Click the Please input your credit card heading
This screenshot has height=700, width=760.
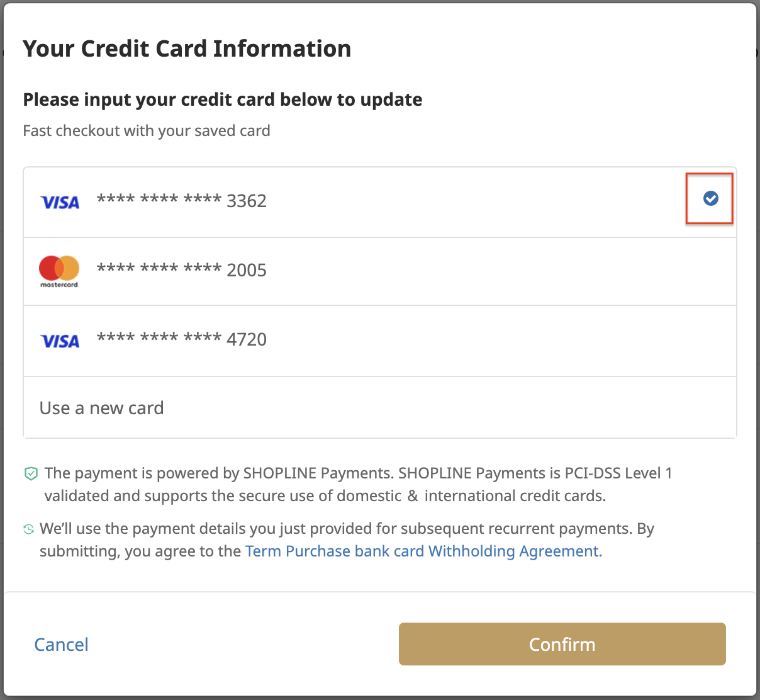[x=223, y=99]
